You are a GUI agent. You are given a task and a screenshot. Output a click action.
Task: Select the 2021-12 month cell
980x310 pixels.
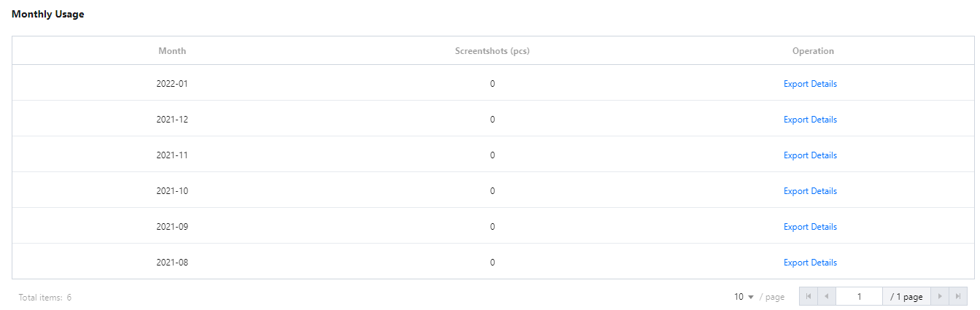(172, 120)
